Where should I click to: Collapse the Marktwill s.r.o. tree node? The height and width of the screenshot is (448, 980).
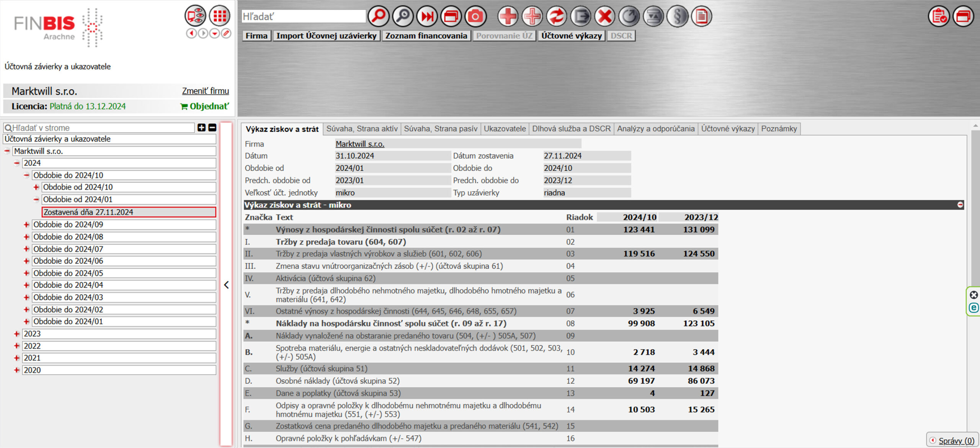tap(7, 151)
